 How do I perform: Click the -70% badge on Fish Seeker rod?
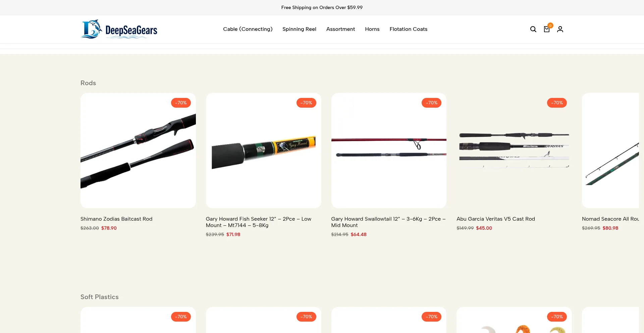pos(306,103)
